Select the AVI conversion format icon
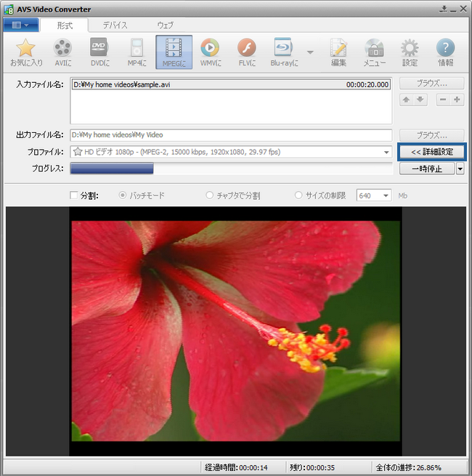Screen dimensions: 472x476 (x=63, y=52)
